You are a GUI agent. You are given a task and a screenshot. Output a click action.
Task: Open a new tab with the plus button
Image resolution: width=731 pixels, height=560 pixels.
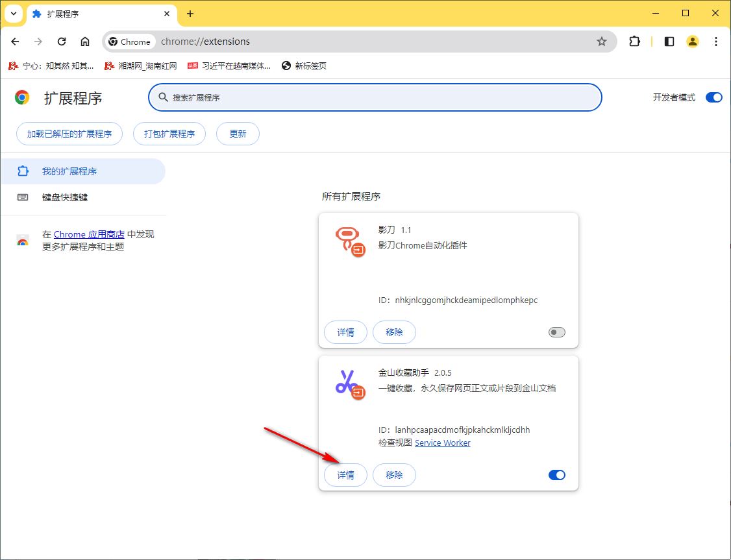pyautogui.click(x=190, y=14)
